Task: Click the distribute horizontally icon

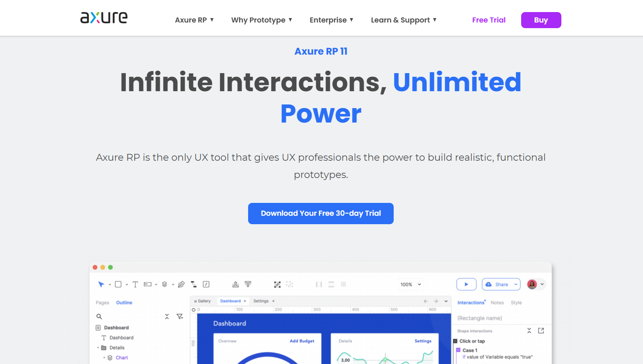Action: tap(319, 284)
